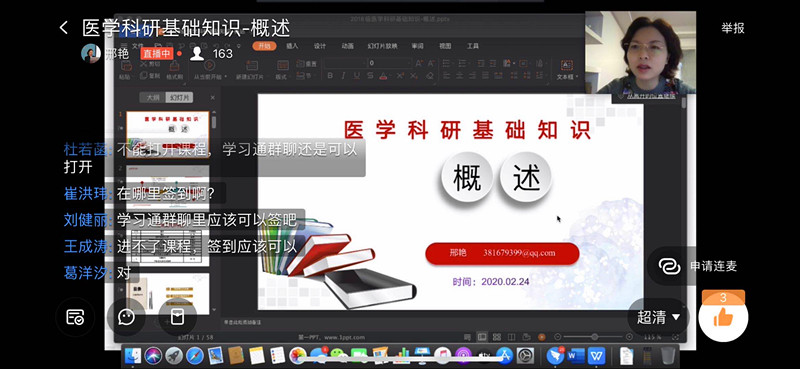Select the 审阅 ribbon tab in WPS

point(417,46)
